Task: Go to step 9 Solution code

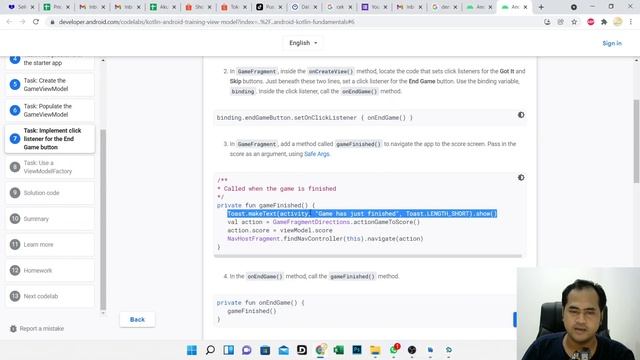Action: coord(50,193)
